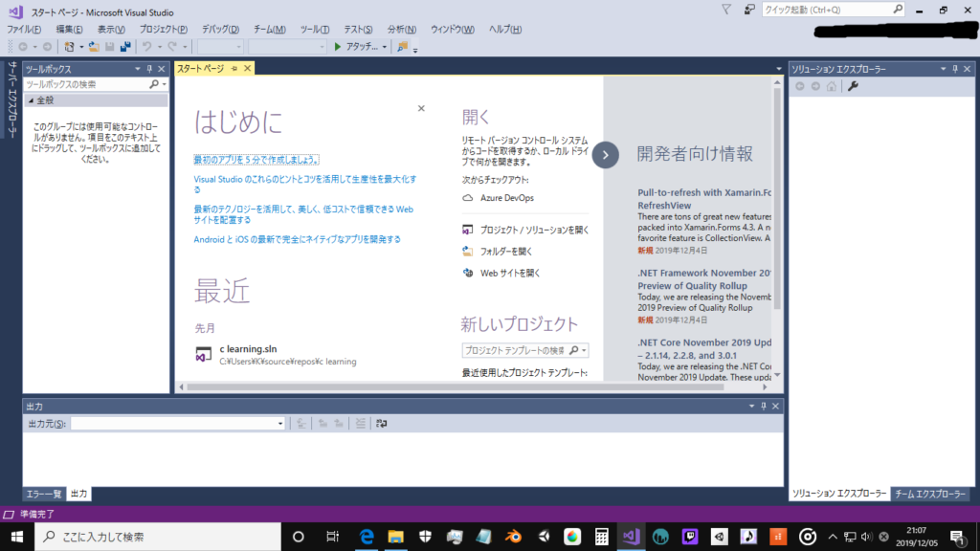Click フォルダーを開く link
The height and width of the screenshot is (551, 980).
(506, 252)
